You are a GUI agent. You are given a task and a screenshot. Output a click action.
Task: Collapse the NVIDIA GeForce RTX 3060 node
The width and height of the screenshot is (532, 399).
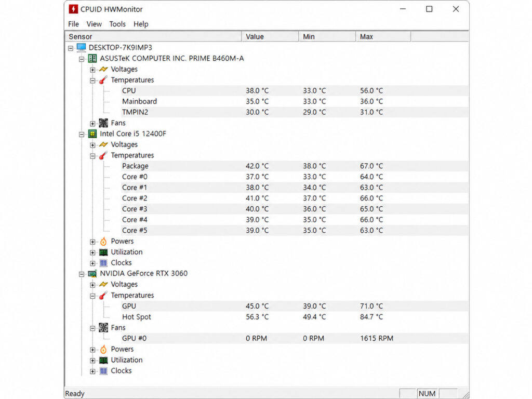pyautogui.click(x=82, y=274)
